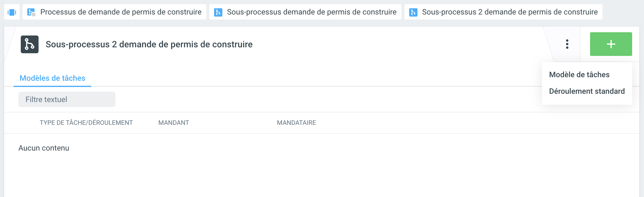The image size is (644, 197).
Task: Choose "Déroulement standard" from the add menu
Action: (587, 91)
